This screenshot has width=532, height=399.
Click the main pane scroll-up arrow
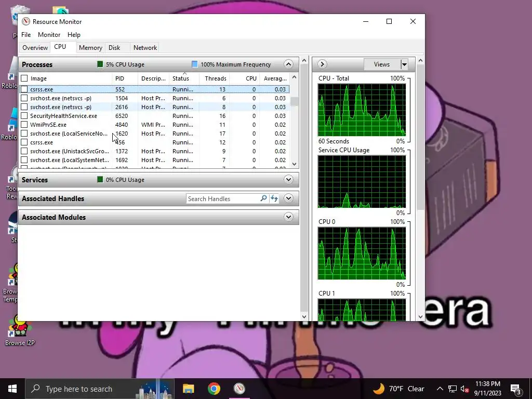304,61
